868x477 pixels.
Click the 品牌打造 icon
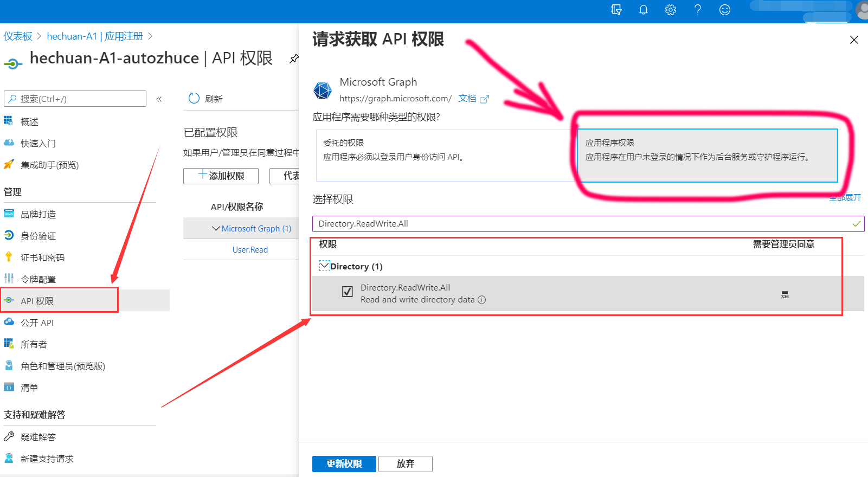[9, 214]
